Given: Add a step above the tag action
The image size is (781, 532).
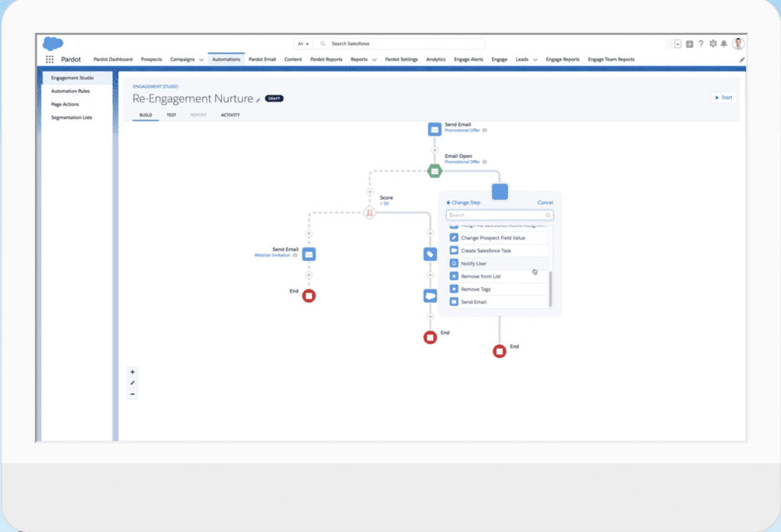Looking at the screenshot, I should coord(430,233).
